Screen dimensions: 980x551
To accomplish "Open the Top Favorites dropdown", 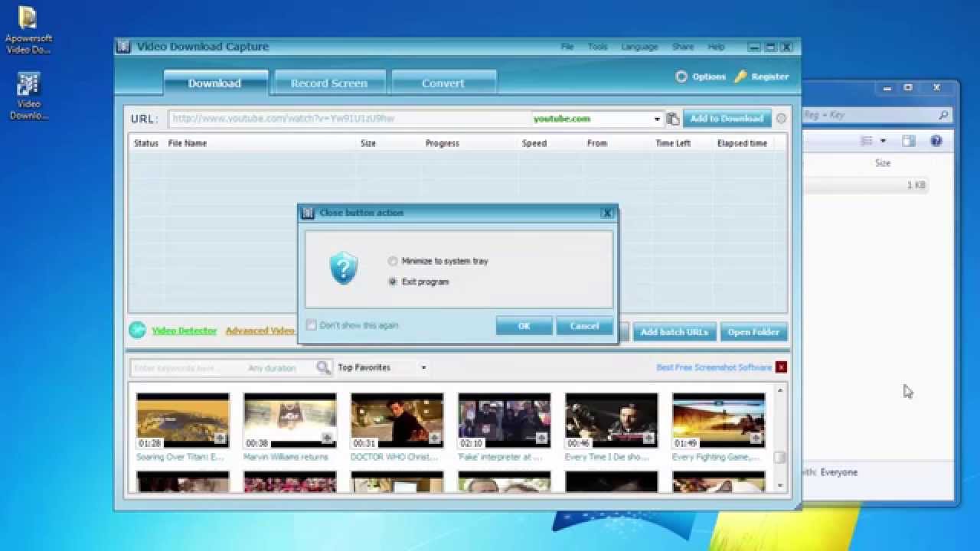I will click(x=382, y=367).
